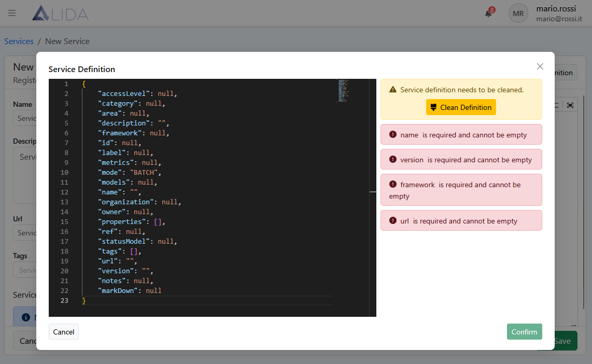
Task: Open the hamburger navigation menu
Action: coord(12,13)
